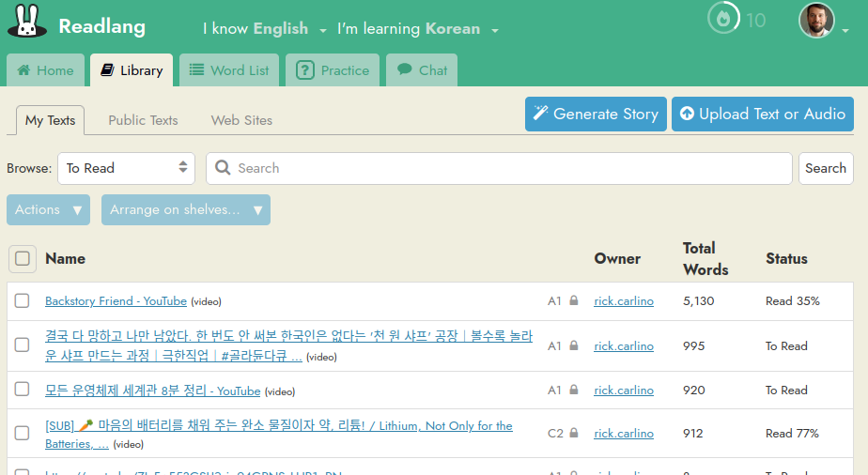Click the upload arrow icon
The image size is (868, 475).
point(687,114)
